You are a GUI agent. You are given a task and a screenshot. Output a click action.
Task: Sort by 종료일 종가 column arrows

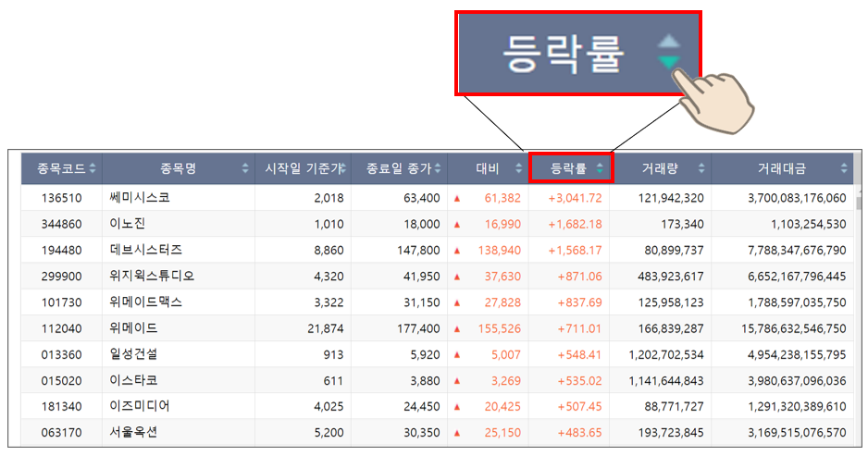coord(438,168)
